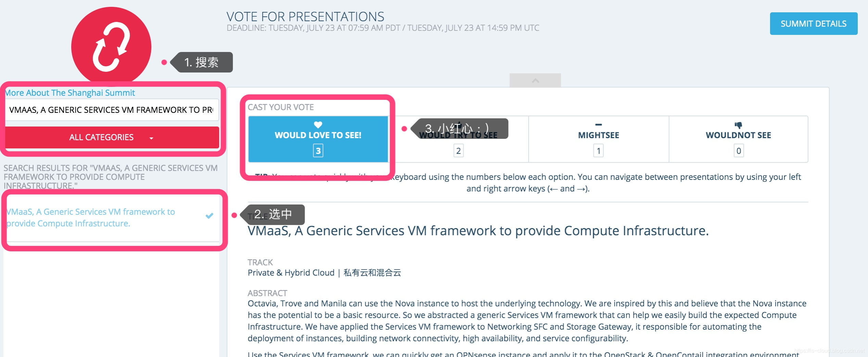Focus the presentation search input field
Viewport: 868px width, 357px height.
(112, 110)
